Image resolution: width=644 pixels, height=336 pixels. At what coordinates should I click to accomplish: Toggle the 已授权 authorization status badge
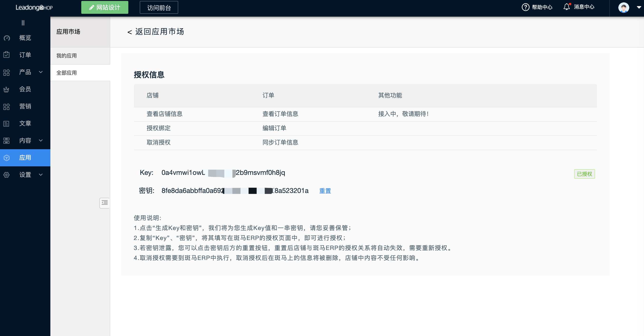pyautogui.click(x=585, y=174)
